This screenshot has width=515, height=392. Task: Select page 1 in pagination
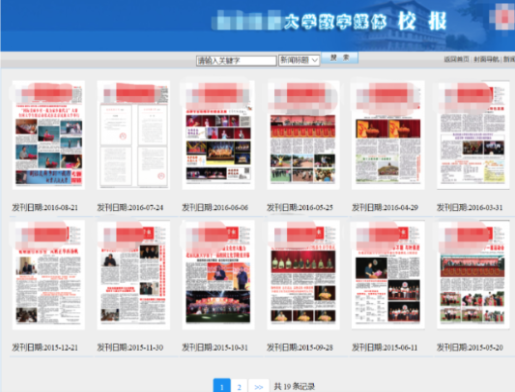click(x=222, y=387)
